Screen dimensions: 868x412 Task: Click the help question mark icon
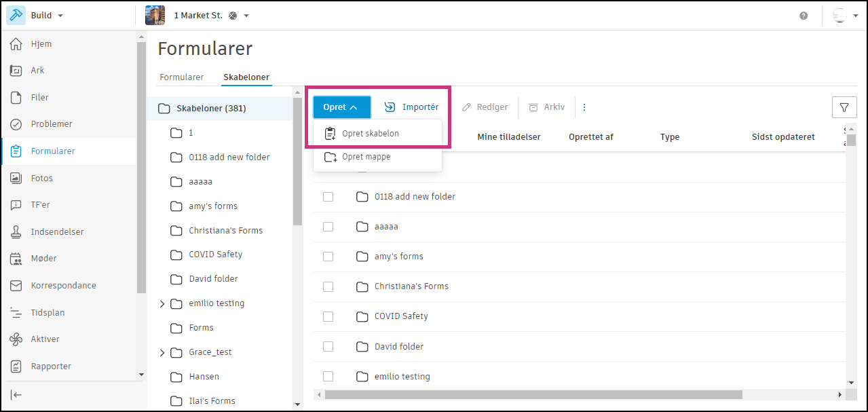pyautogui.click(x=804, y=16)
